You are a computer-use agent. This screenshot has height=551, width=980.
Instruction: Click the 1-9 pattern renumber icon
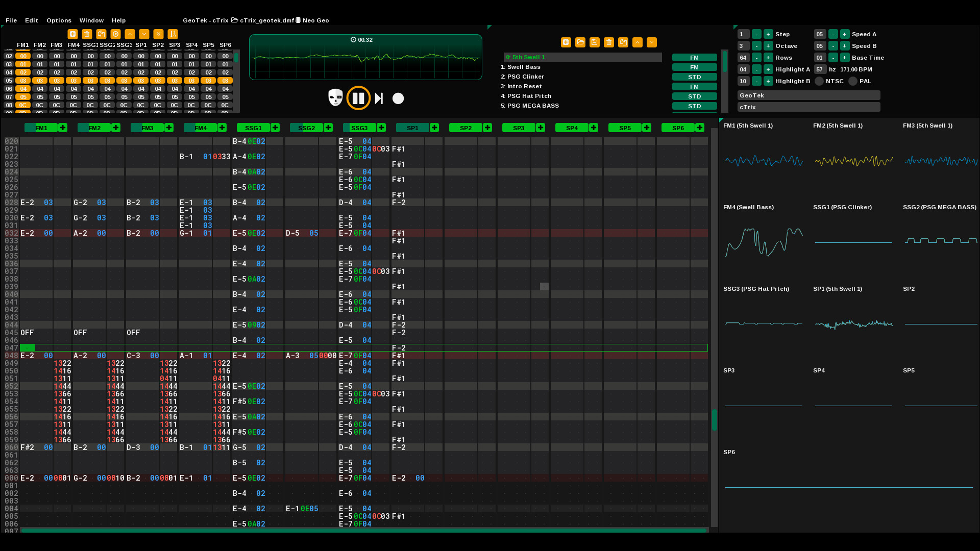173,34
